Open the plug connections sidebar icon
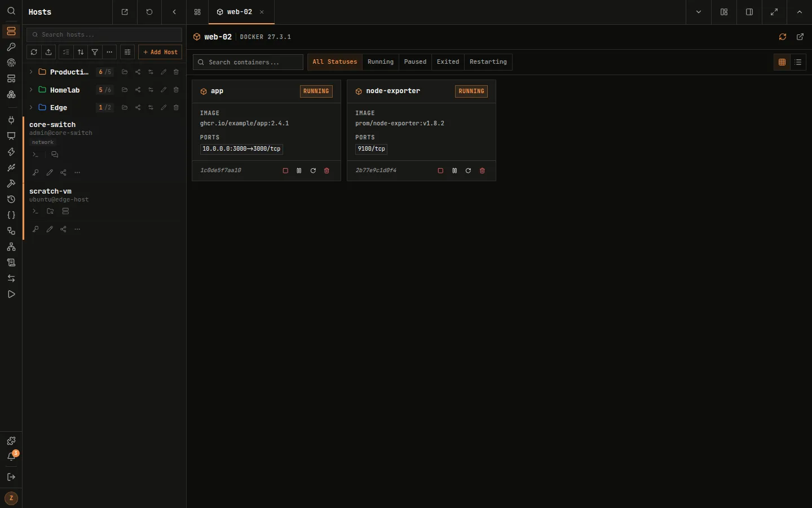 click(x=11, y=120)
